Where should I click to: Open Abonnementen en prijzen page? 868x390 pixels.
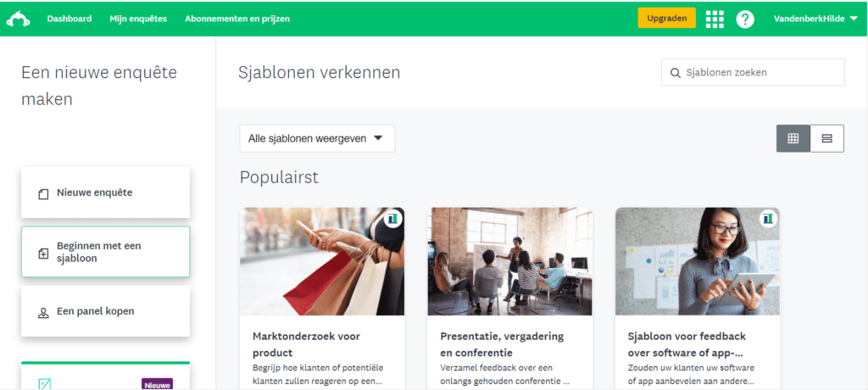click(x=237, y=19)
